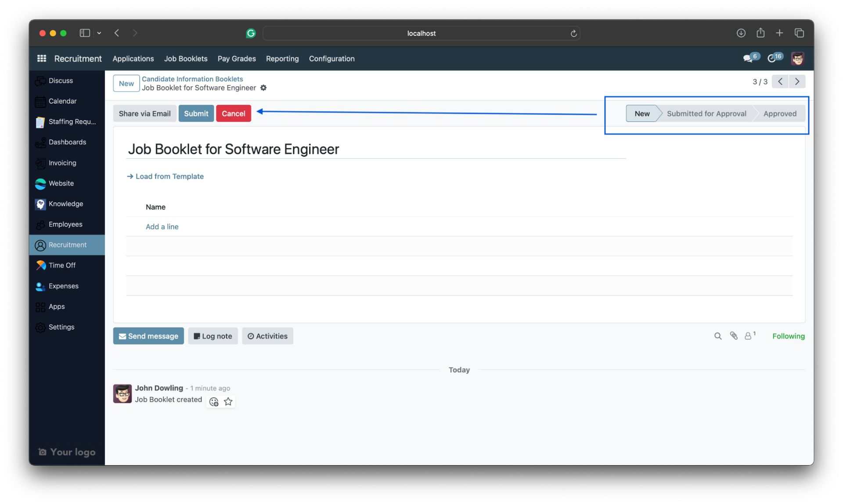Open the Dashboards sidebar icon
This screenshot has height=504, width=843.
point(40,142)
